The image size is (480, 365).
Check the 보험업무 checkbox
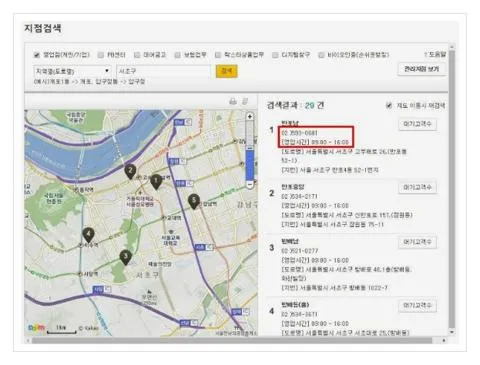[178, 55]
